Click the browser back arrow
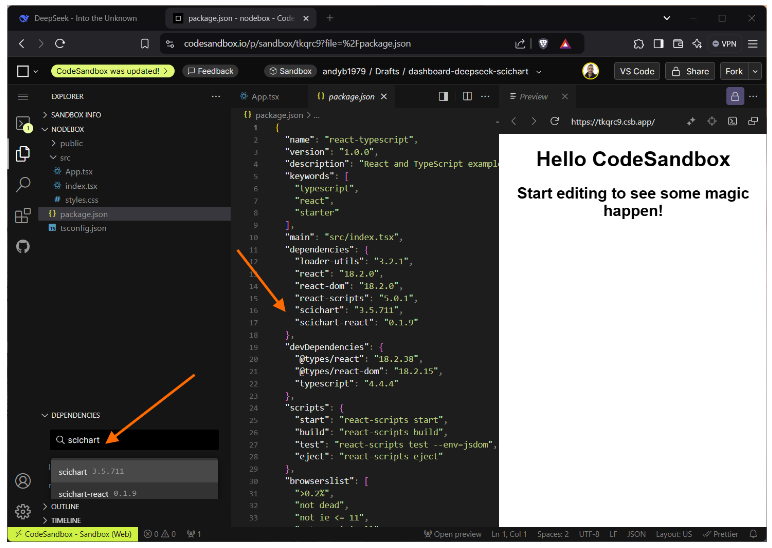The height and width of the screenshot is (548, 772). pyautogui.click(x=22, y=44)
